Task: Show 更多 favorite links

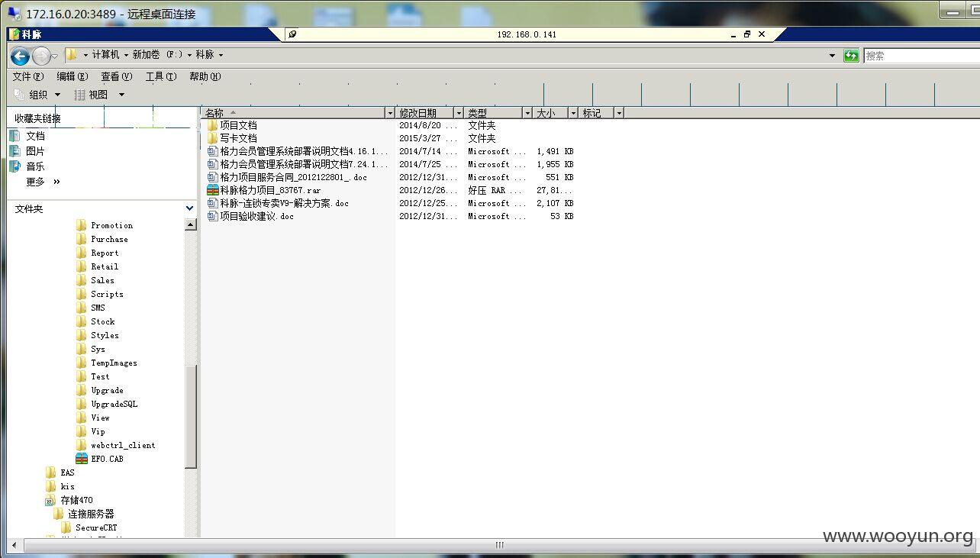Action: click(43, 182)
